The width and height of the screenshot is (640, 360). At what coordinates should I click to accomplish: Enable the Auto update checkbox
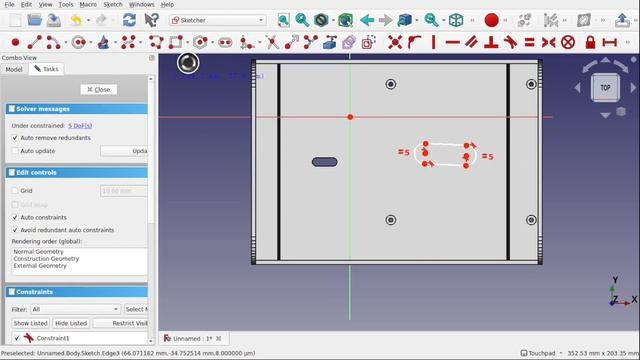coord(15,151)
